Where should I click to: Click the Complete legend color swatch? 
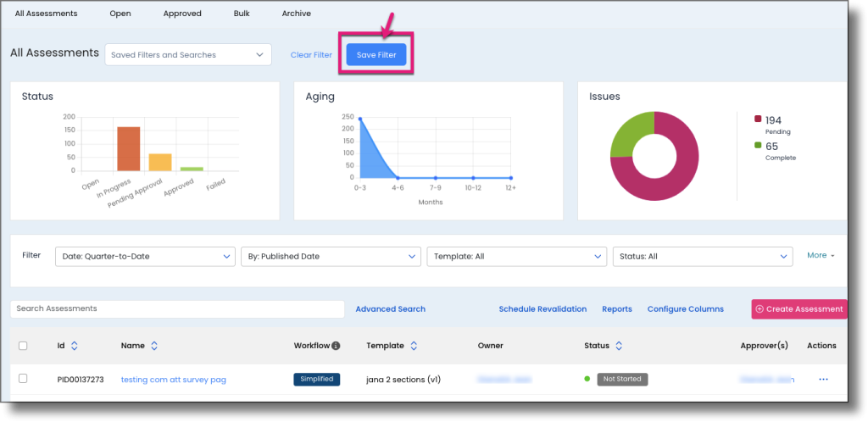coord(758,146)
